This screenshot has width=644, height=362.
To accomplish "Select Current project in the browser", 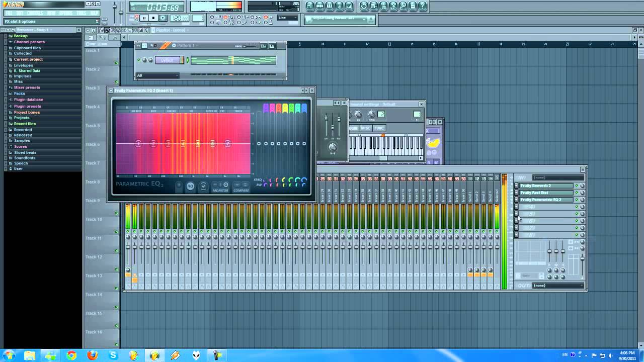I will coord(28,59).
